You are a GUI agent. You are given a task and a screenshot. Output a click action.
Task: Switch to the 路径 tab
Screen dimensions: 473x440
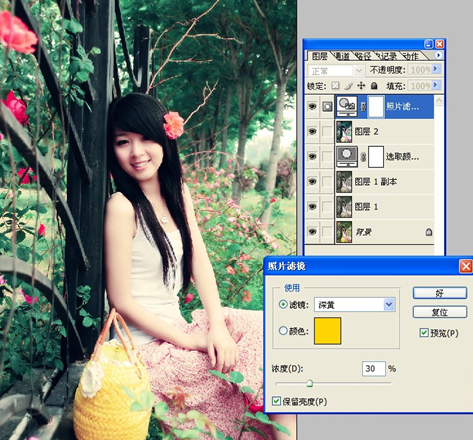pos(363,56)
